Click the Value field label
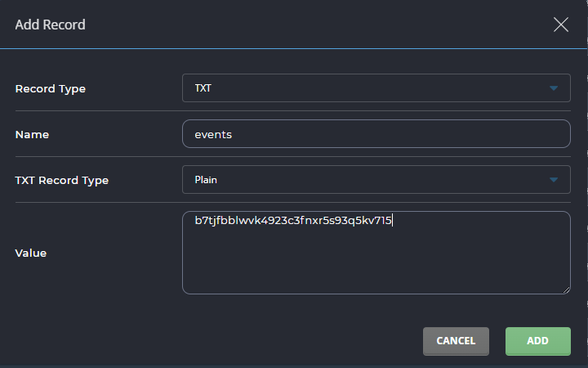Viewport: 588px width, 368px height. click(x=31, y=253)
